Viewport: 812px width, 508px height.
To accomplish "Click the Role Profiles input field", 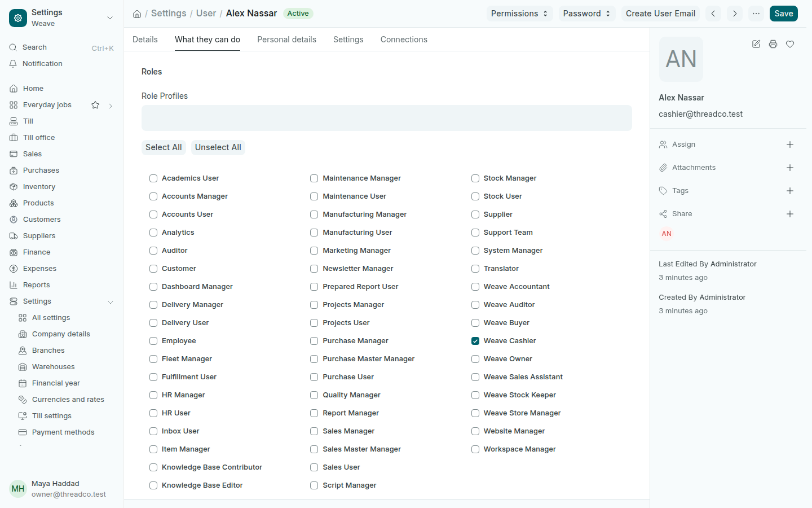I will pos(387,118).
